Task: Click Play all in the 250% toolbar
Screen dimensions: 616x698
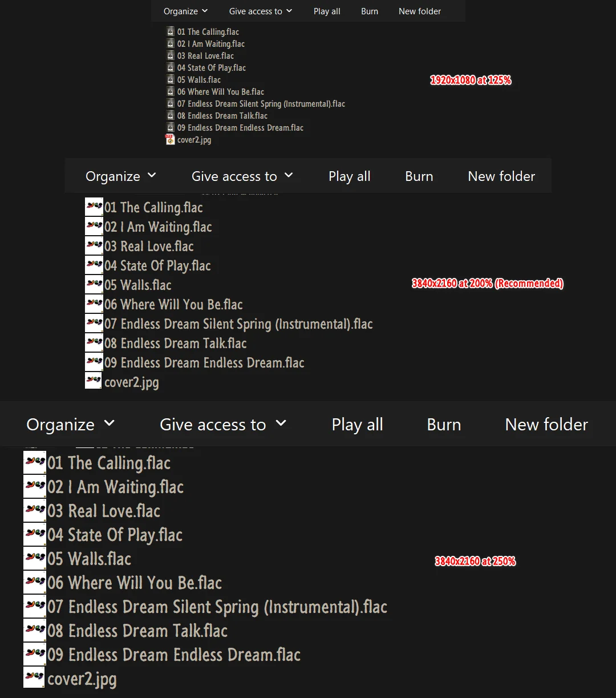Action: (358, 425)
